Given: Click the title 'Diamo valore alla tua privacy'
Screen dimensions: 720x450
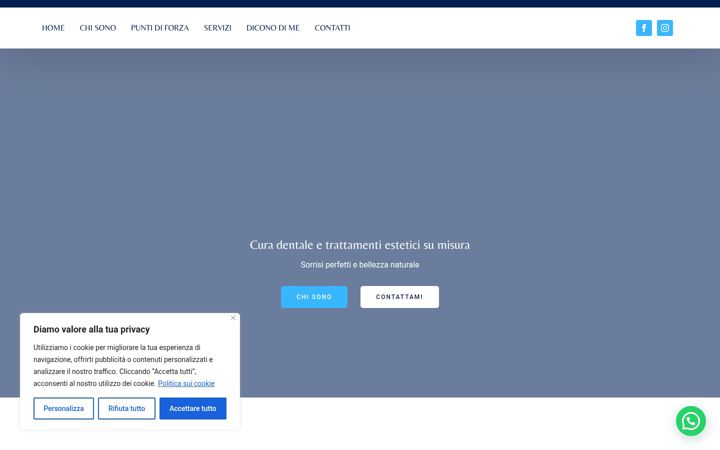Looking at the screenshot, I should pyautogui.click(x=91, y=329).
